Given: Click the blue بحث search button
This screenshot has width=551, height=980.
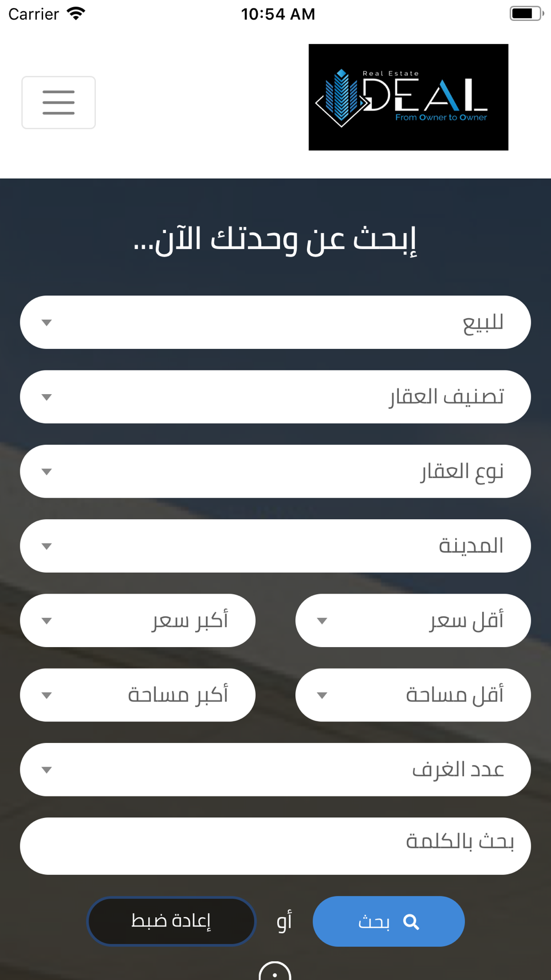Looking at the screenshot, I should 388,922.
